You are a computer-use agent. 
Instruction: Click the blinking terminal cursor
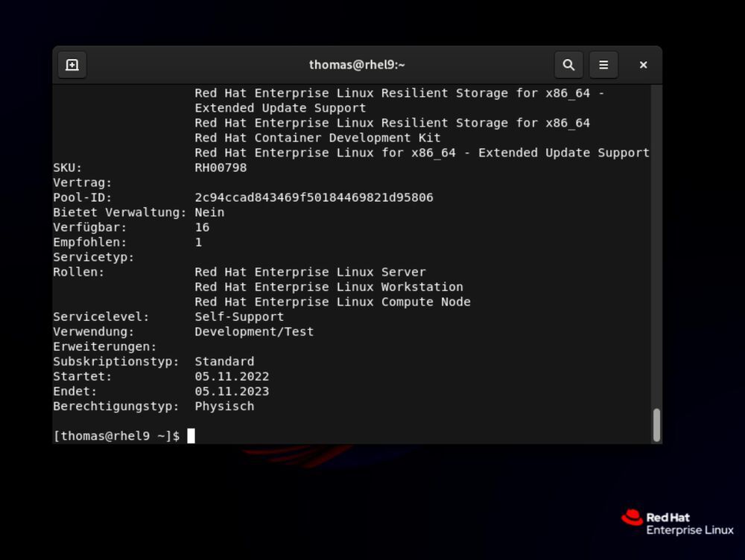click(190, 436)
